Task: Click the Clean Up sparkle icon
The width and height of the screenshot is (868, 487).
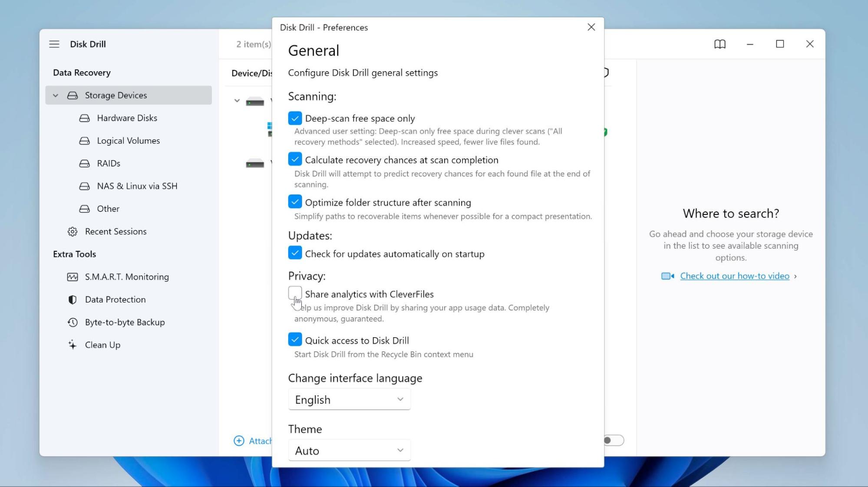Action: (x=73, y=345)
